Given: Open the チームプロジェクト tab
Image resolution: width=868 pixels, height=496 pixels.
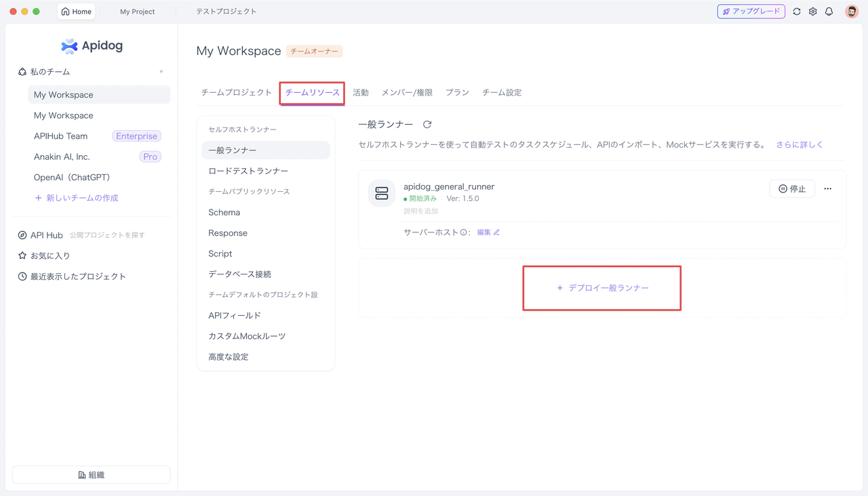Looking at the screenshot, I should [x=237, y=92].
